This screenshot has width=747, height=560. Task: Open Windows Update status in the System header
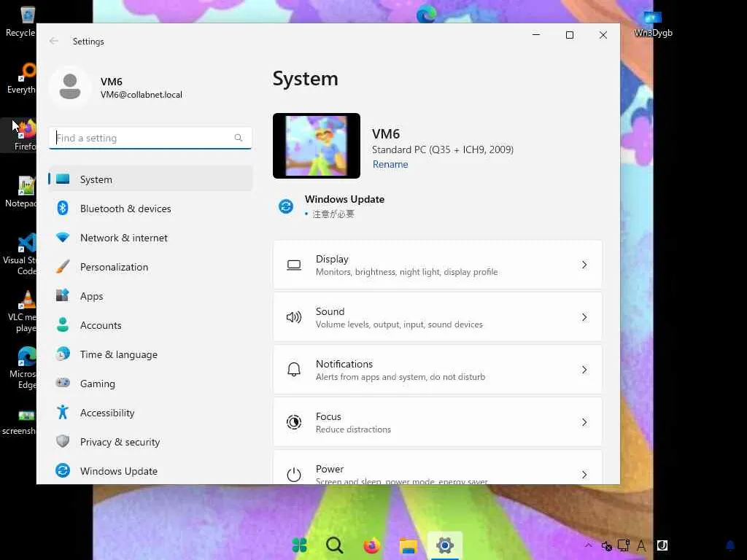pos(344,206)
